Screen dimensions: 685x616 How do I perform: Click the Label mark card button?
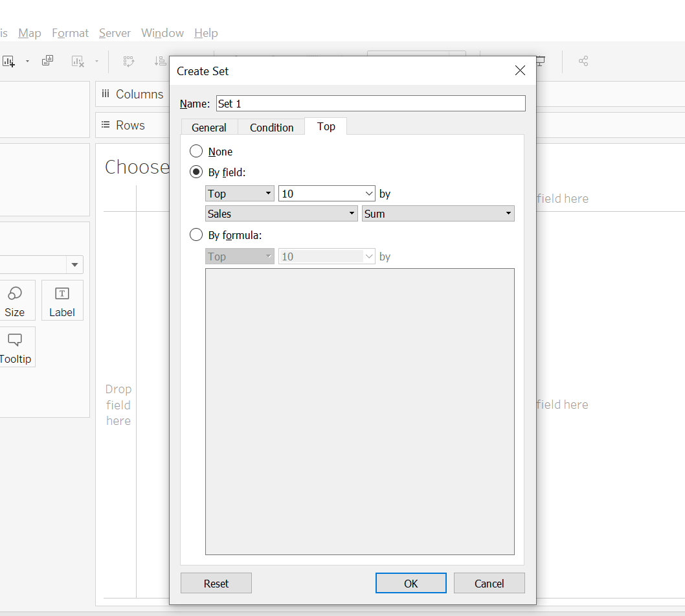coord(62,301)
